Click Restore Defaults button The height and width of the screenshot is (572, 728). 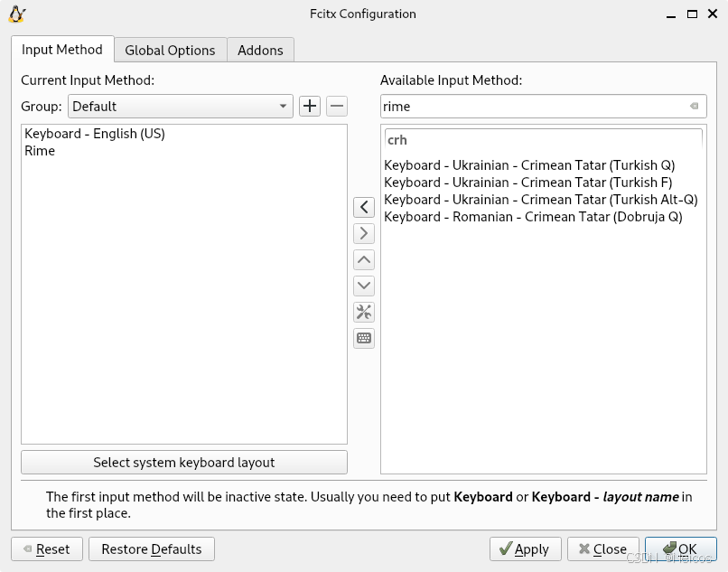coord(152,549)
